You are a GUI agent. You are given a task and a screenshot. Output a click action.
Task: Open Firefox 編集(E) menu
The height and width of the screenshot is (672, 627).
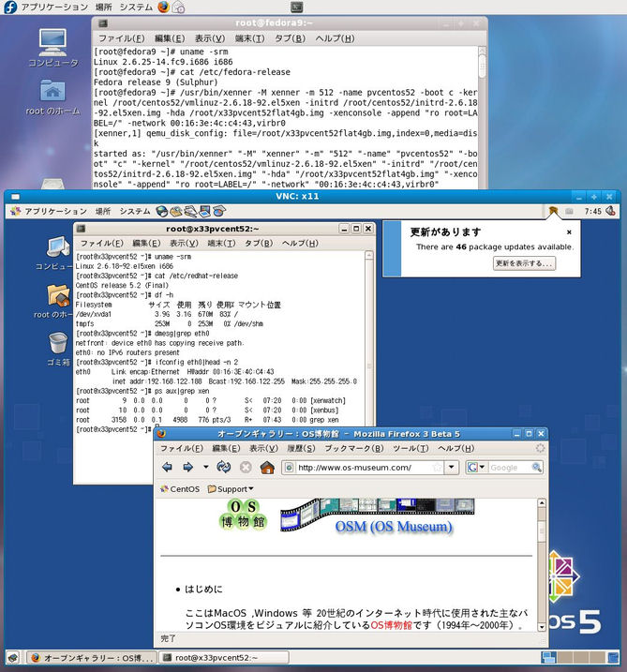click(226, 448)
